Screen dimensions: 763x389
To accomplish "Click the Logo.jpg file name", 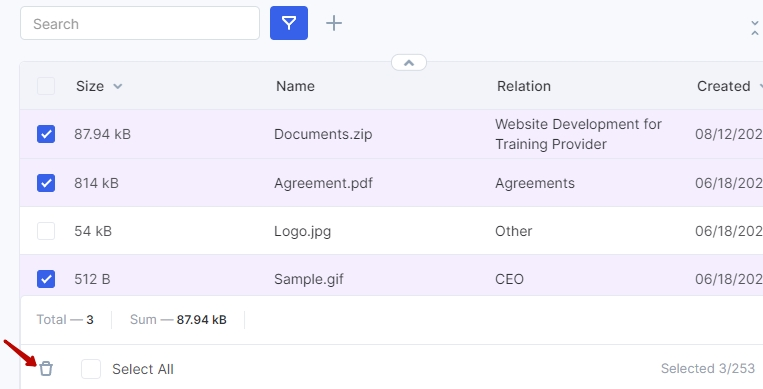I will pos(302,231).
